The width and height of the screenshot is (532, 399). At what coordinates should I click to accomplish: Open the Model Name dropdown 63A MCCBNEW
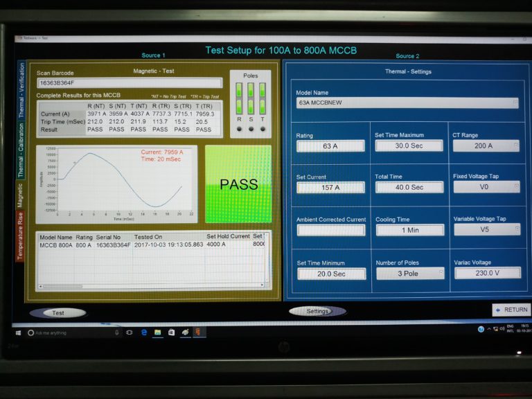(407, 103)
